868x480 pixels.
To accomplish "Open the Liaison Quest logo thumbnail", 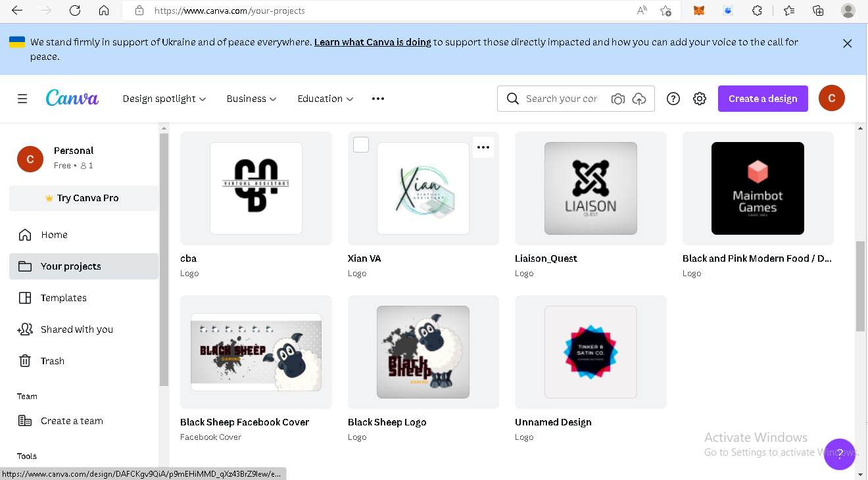I will [x=591, y=188].
